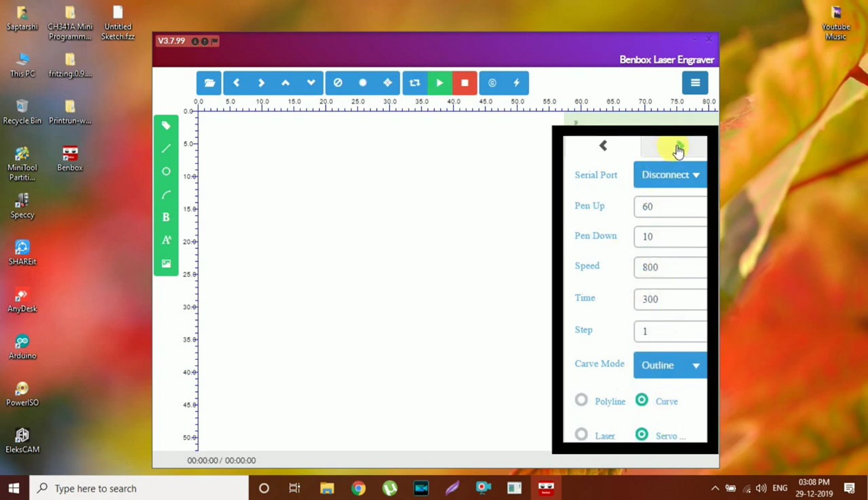
Task: Click the flag icon beside the version number
Action: [x=214, y=41]
